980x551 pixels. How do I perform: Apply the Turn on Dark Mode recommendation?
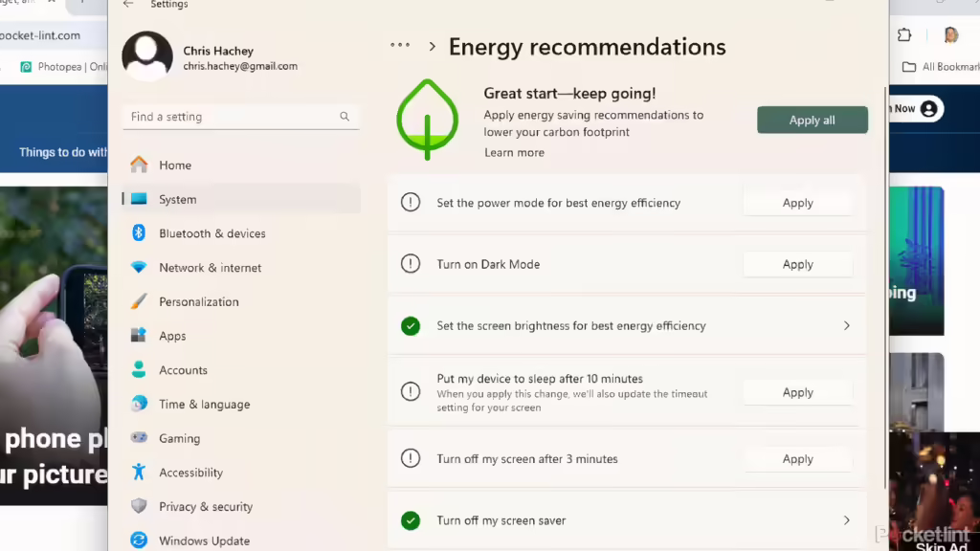coord(797,264)
